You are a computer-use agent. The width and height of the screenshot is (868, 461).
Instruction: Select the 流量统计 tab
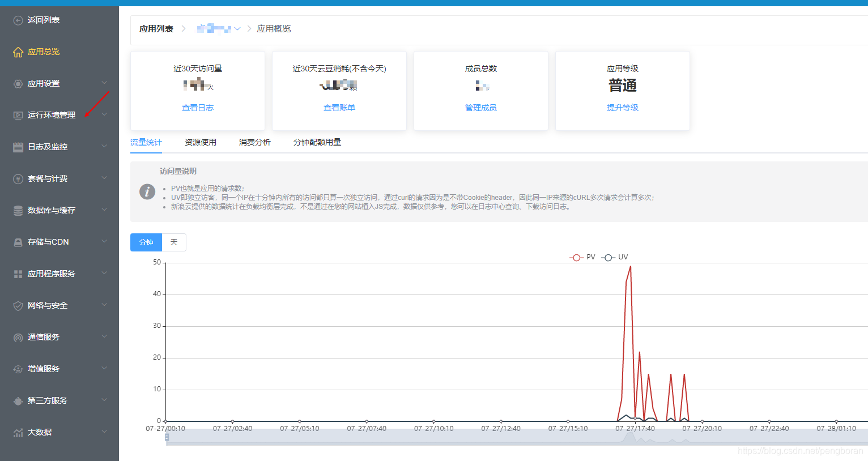pos(146,142)
